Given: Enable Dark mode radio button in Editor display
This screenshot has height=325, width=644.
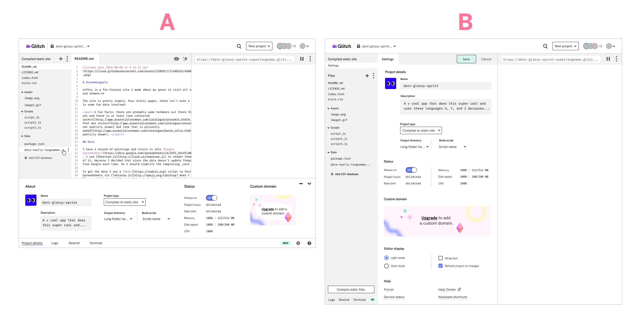Looking at the screenshot, I should click(x=386, y=266).
